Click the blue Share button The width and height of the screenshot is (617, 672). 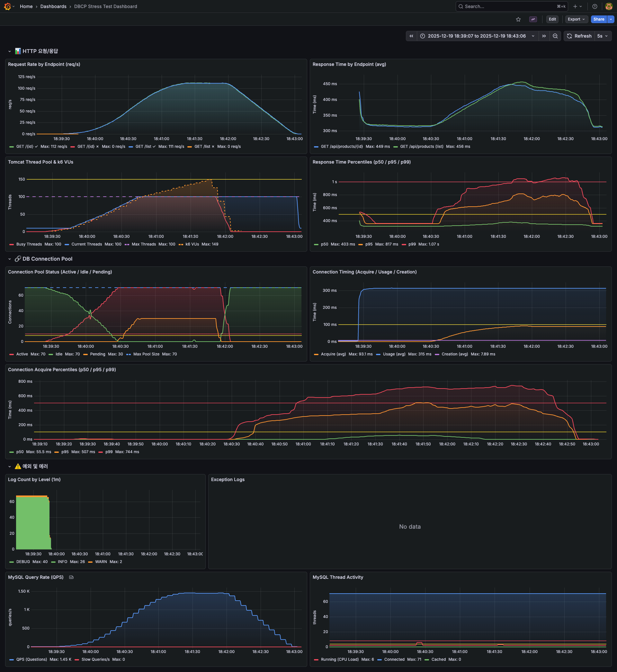(599, 19)
